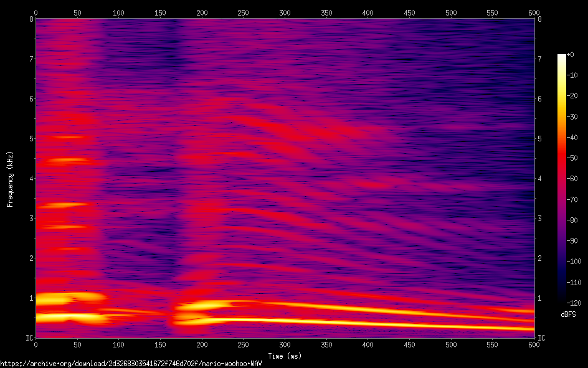Click the DC label on the right axis

pyautogui.click(x=541, y=337)
